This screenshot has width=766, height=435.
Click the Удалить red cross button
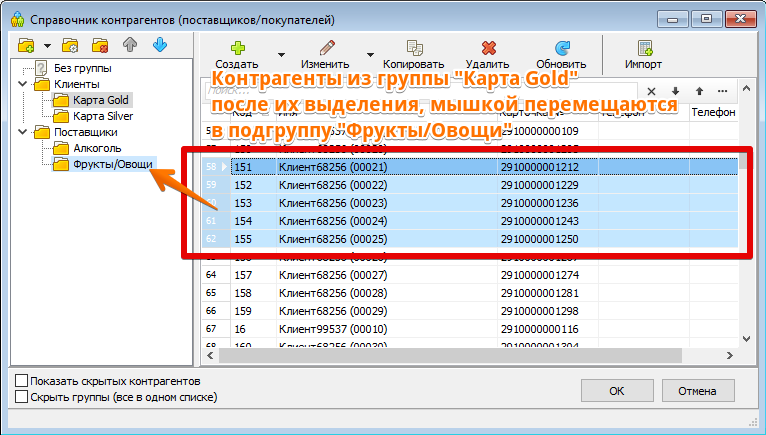click(488, 55)
